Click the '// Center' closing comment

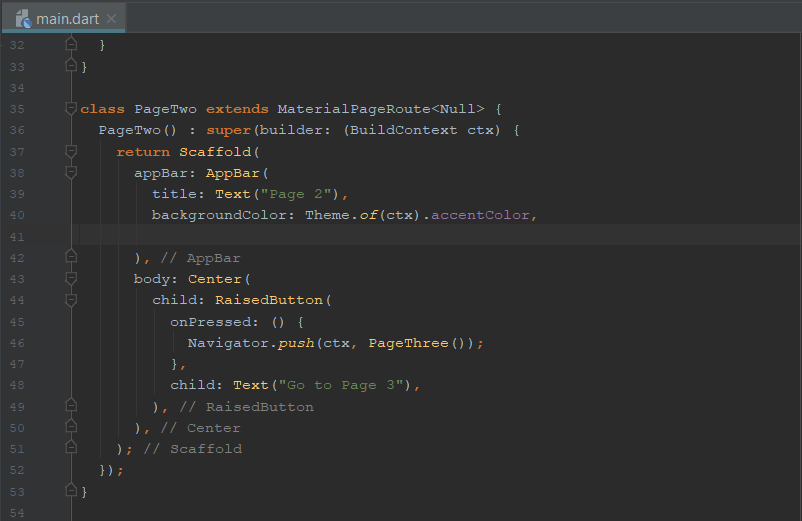tap(200, 428)
